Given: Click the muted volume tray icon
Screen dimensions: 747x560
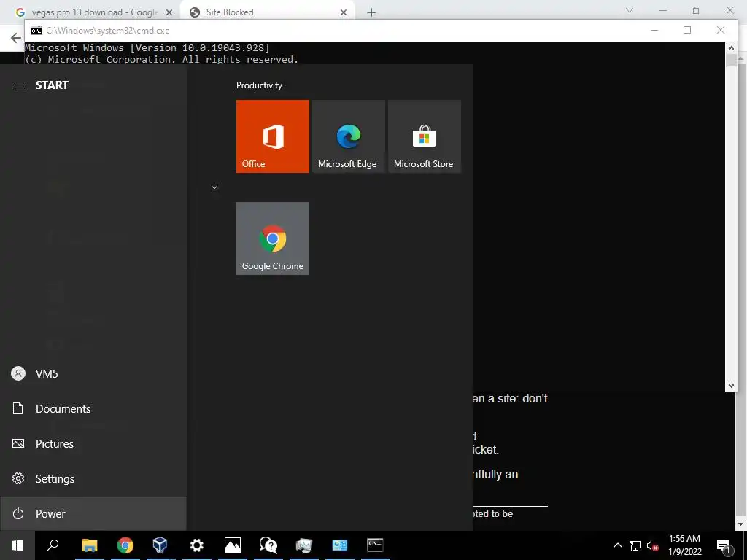Looking at the screenshot, I should (x=652, y=545).
